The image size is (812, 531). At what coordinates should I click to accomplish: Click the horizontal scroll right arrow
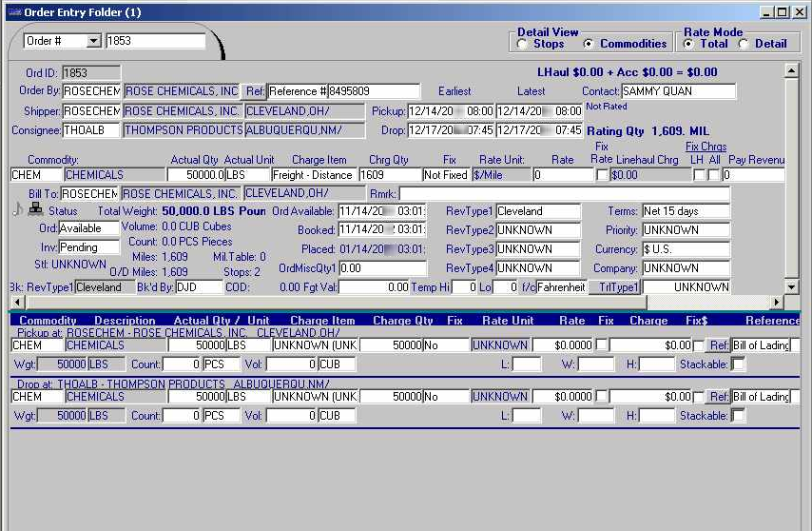click(777, 302)
